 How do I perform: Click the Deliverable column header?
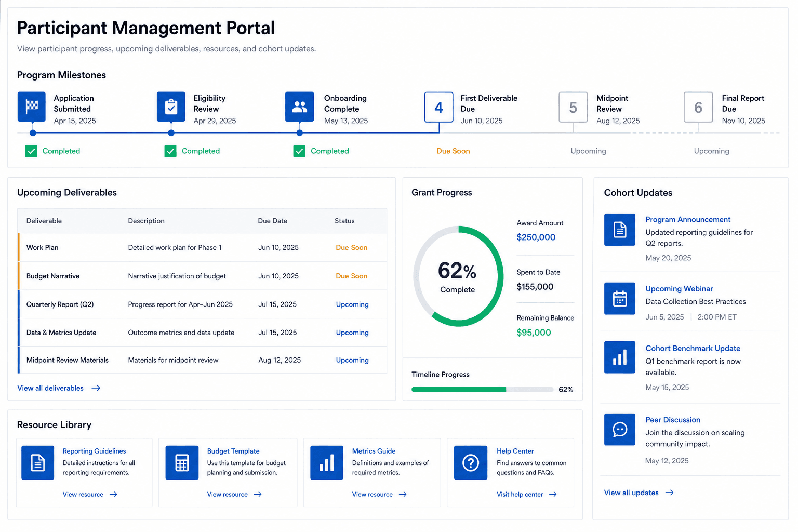44,221
